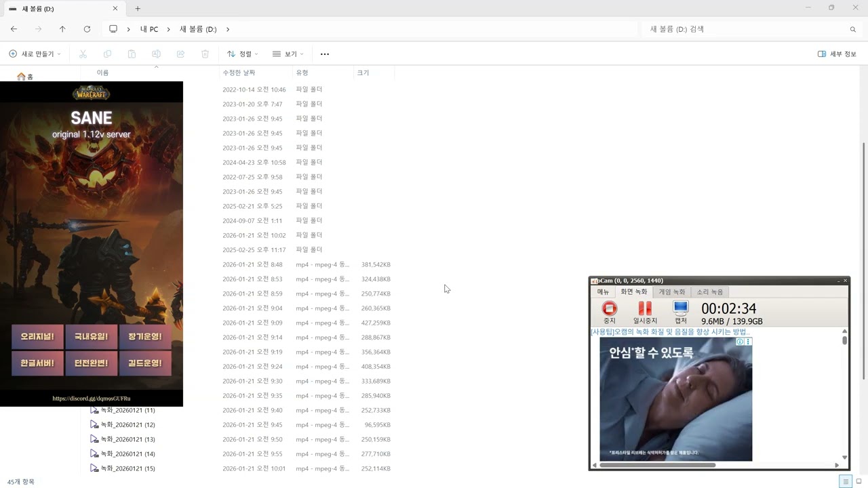Select 홈 in the navigation pane

click(25, 77)
